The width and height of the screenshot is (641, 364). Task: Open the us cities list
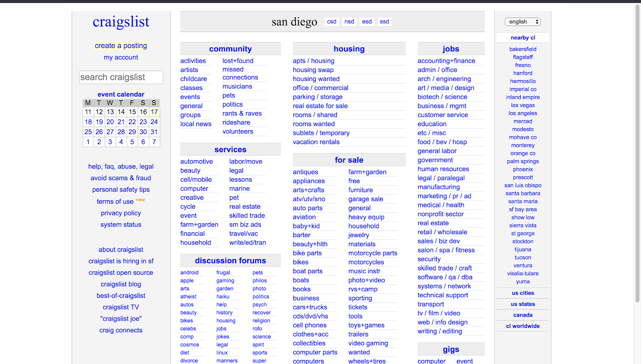point(522,293)
